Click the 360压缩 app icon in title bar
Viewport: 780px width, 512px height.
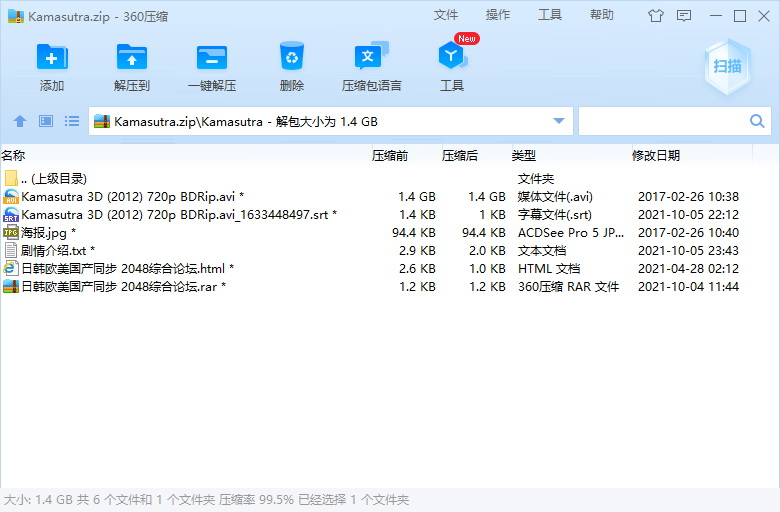[16, 16]
